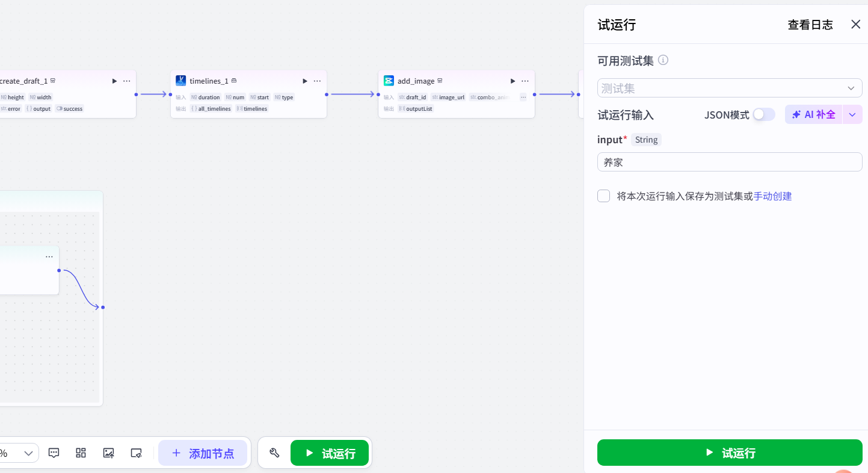Click the info icon beside 可用测试集
The image size is (868, 473).
click(x=663, y=60)
